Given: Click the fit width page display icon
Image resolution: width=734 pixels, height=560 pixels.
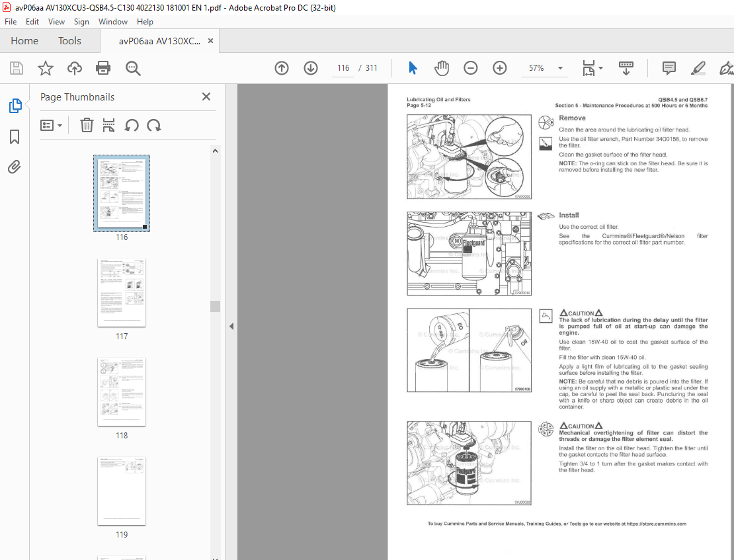Looking at the screenshot, I should (589, 68).
